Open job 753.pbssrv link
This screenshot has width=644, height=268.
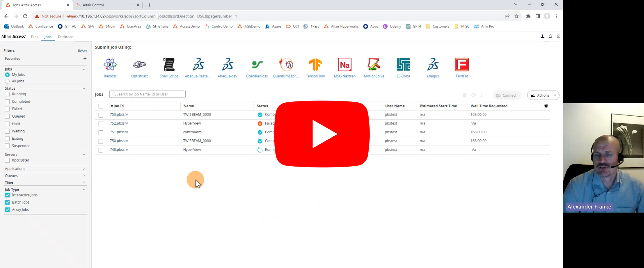119,115
